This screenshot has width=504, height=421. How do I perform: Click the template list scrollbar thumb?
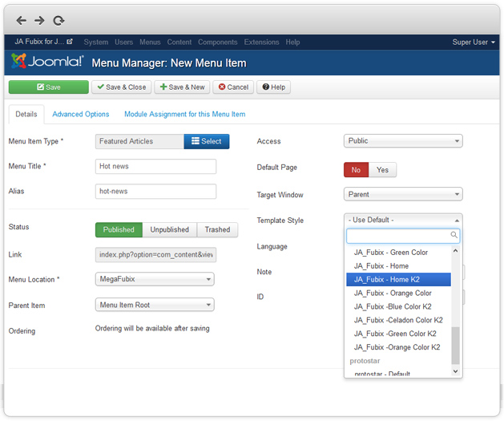(x=455, y=346)
